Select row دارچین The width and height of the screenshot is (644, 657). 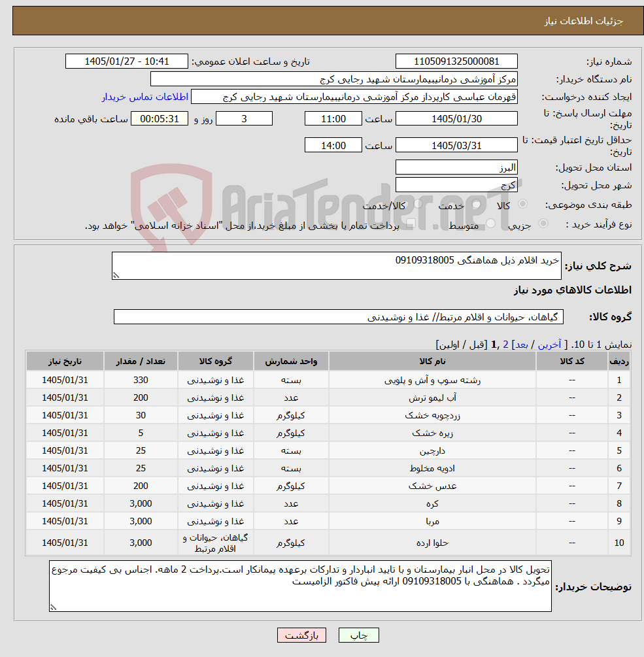tap(328, 450)
